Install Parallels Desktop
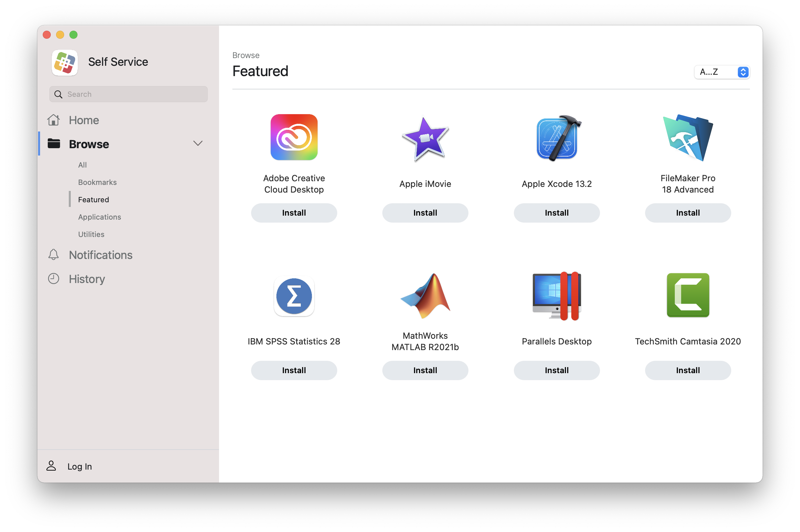This screenshot has height=532, width=800. point(557,370)
